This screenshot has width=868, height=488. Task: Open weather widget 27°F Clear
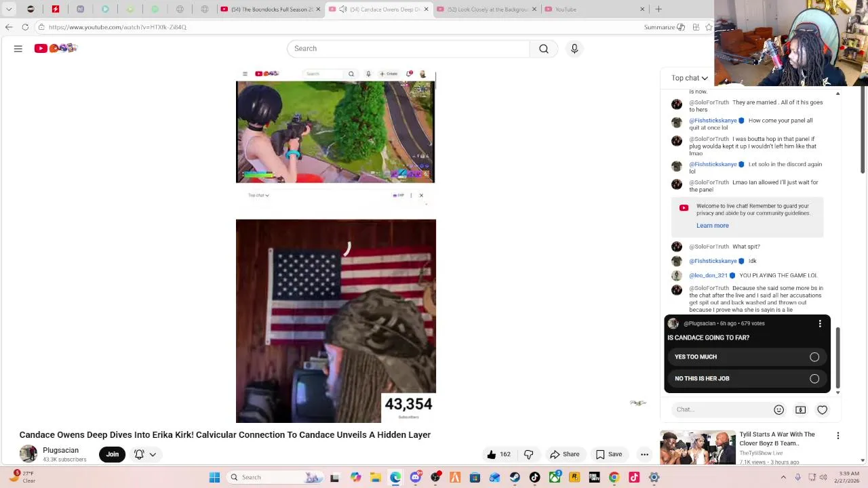(x=22, y=477)
